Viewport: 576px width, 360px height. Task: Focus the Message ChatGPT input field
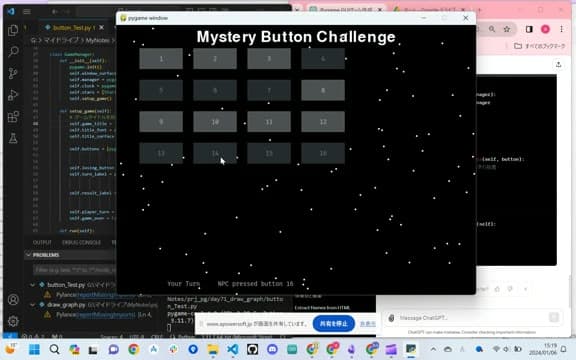472,318
